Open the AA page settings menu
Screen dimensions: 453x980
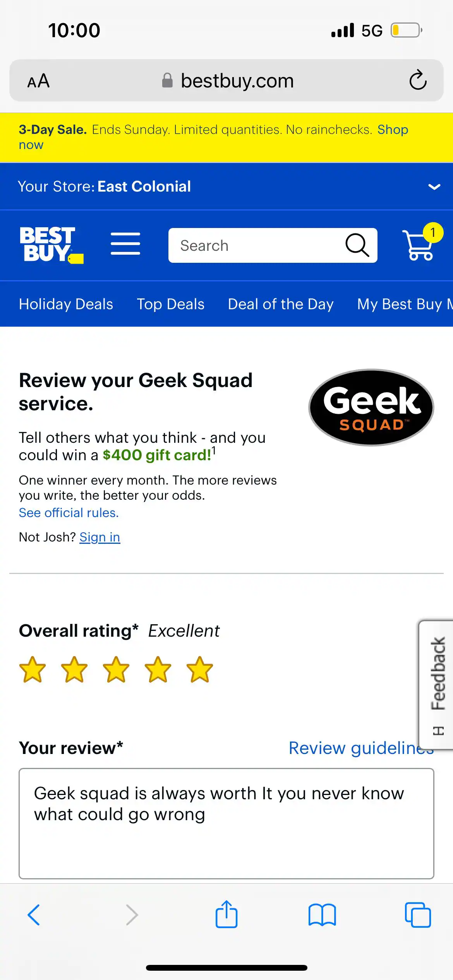39,81
